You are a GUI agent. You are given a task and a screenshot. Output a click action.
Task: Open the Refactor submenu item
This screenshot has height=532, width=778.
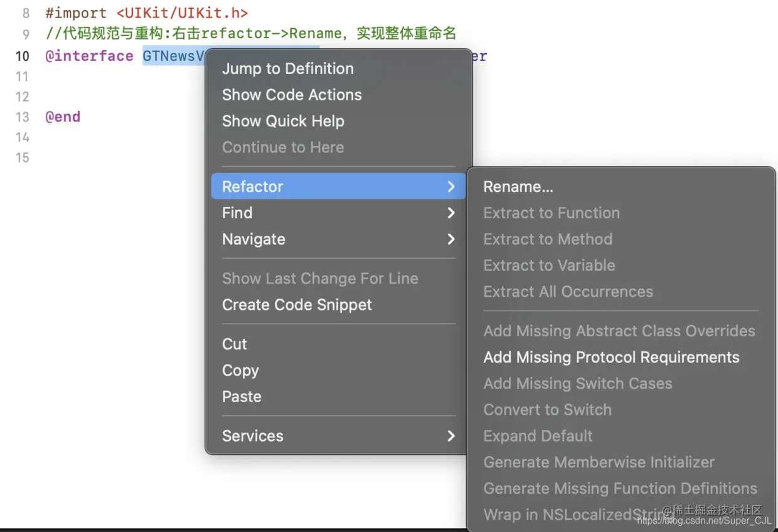click(x=338, y=186)
